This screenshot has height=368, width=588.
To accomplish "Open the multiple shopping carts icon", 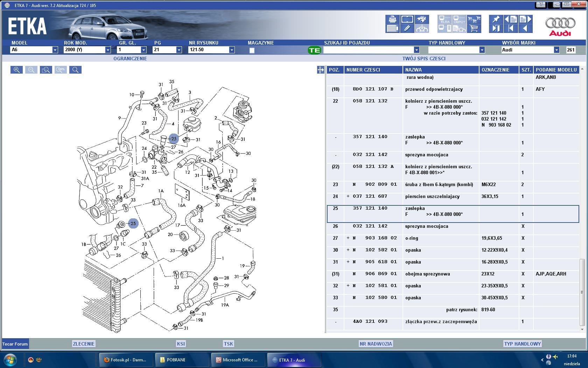I will 474,19.
